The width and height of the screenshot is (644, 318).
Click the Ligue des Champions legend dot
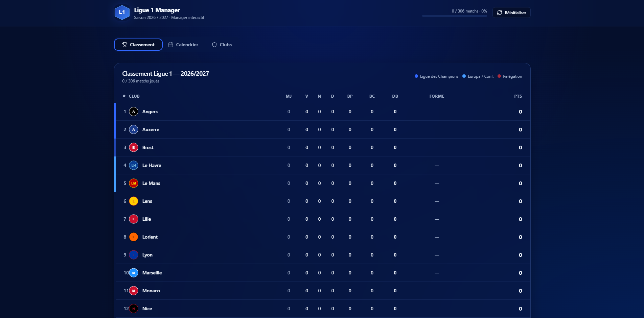[416, 76]
